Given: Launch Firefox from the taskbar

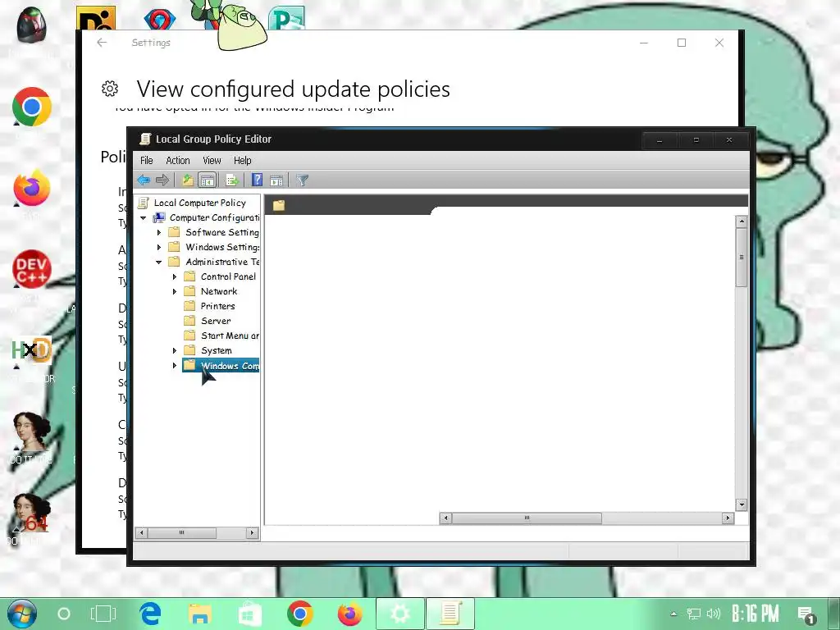Looking at the screenshot, I should (x=349, y=614).
